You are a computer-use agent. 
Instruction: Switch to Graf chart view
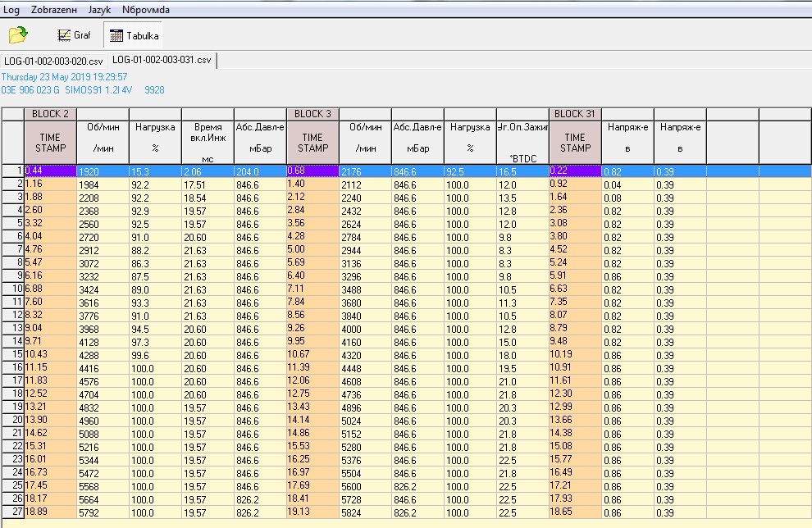click(74, 35)
